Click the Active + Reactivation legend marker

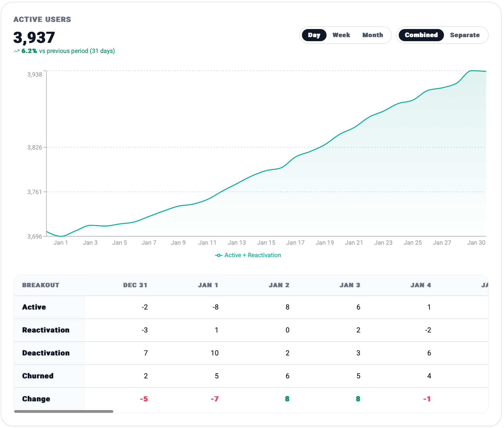tap(219, 256)
